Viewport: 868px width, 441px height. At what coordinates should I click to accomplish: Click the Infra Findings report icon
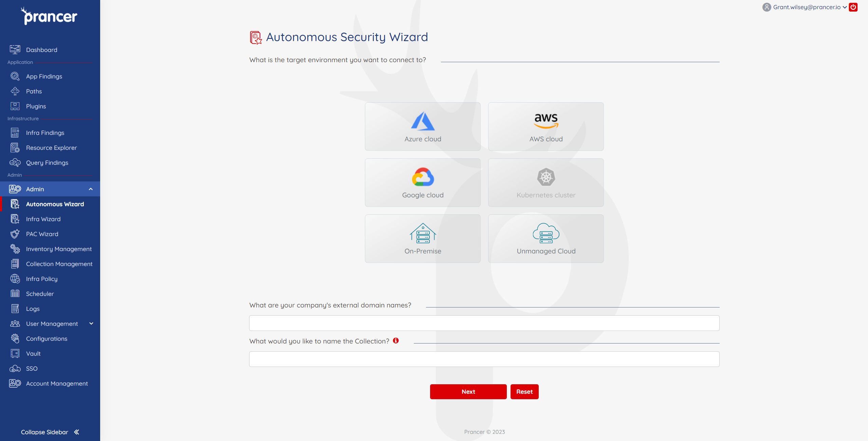15,133
